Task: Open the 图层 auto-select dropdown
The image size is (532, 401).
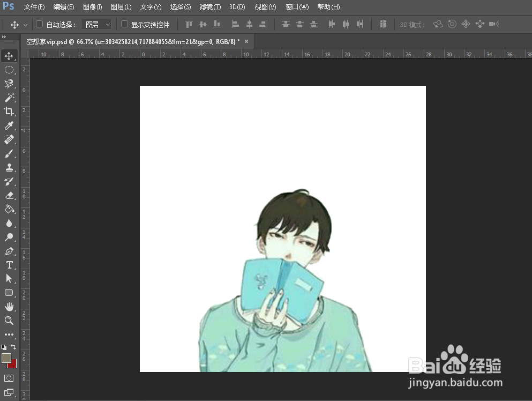Action: (x=96, y=25)
